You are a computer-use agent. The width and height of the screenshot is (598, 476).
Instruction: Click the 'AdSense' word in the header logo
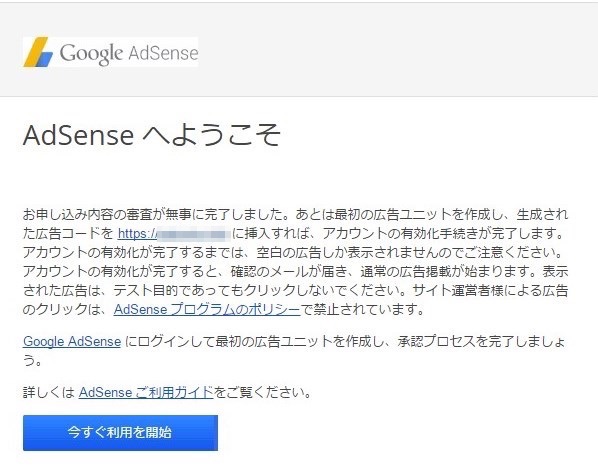[163, 53]
